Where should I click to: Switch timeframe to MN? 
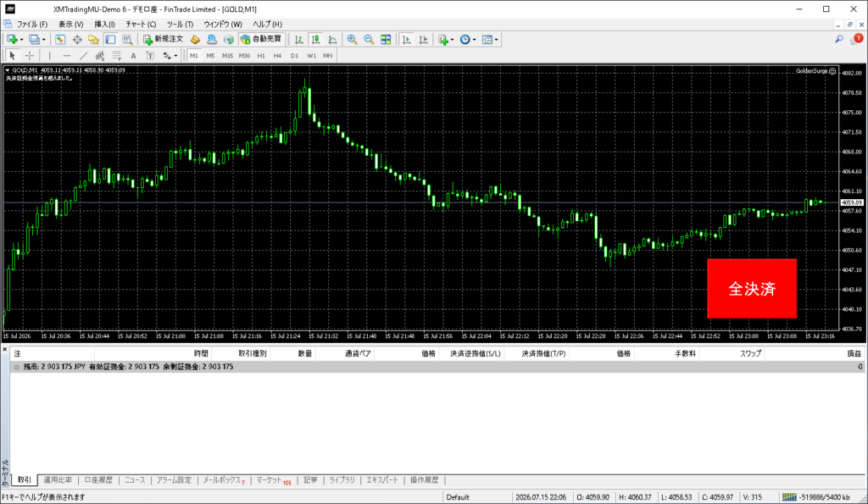pyautogui.click(x=328, y=55)
